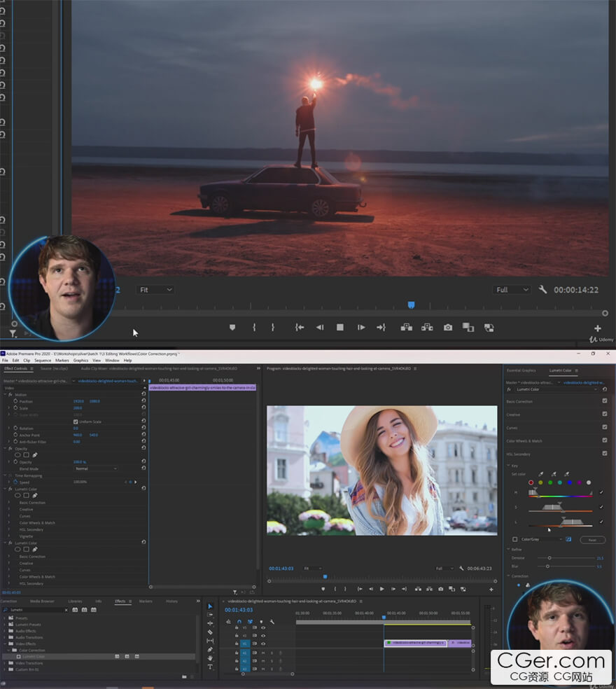Expand the Lumetri Presets folder in Effects panel
The width and height of the screenshot is (616, 689).
pos(5,625)
